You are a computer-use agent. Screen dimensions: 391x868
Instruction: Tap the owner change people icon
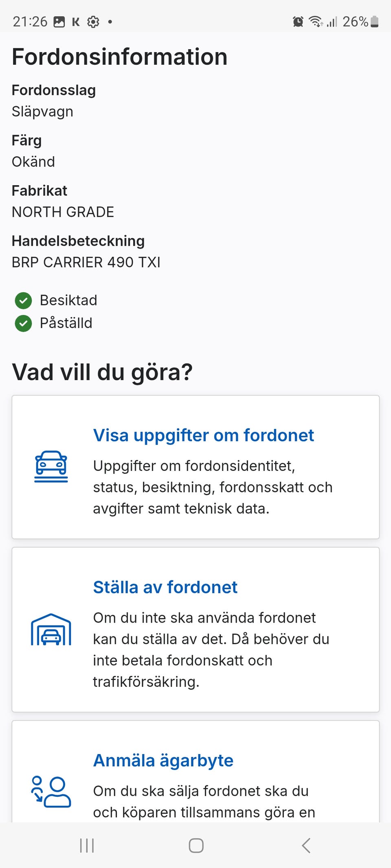coord(51,791)
